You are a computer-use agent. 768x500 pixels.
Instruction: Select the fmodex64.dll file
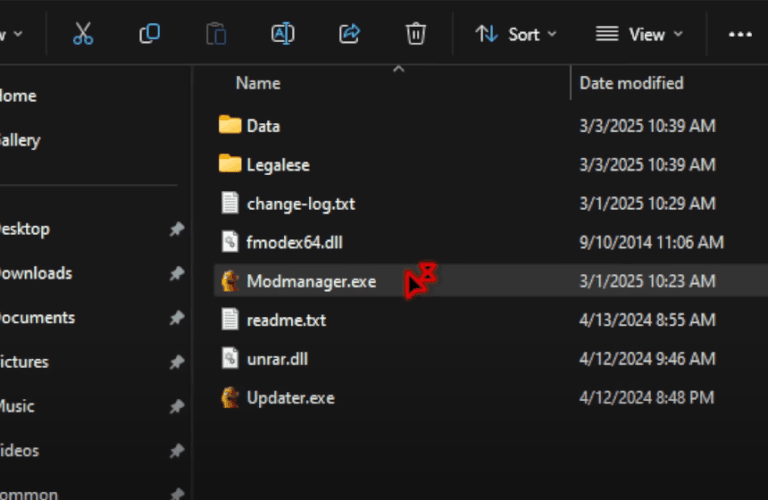pos(295,243)
